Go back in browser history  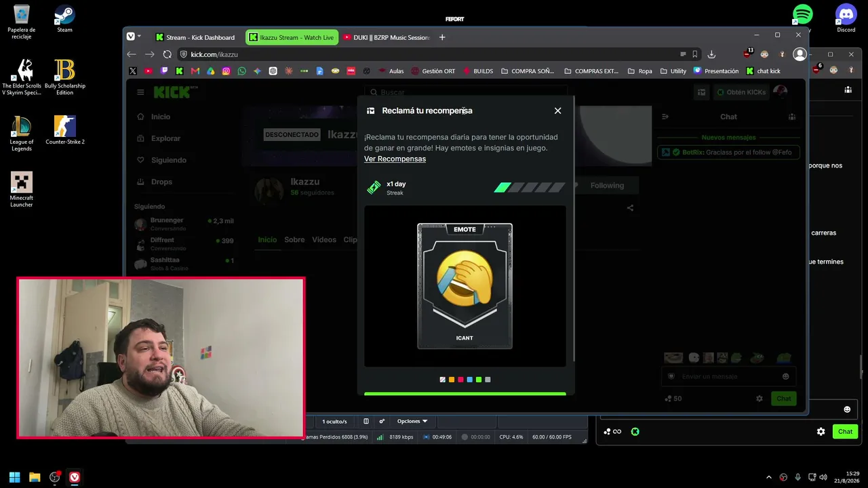132,54
